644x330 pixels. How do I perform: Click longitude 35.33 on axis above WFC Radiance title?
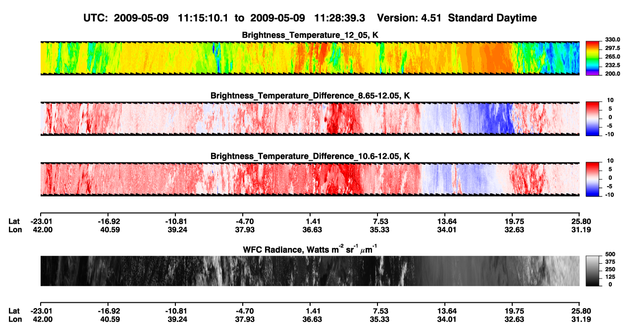379,230
